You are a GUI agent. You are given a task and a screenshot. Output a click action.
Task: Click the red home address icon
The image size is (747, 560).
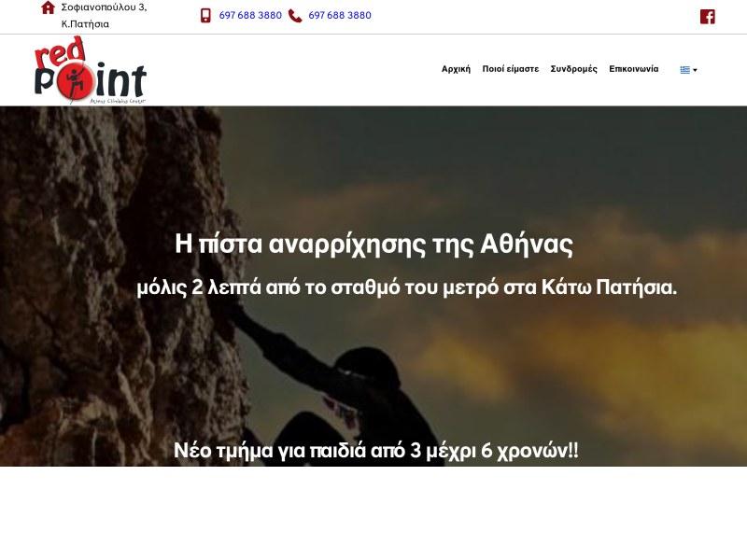coord(48,7)
